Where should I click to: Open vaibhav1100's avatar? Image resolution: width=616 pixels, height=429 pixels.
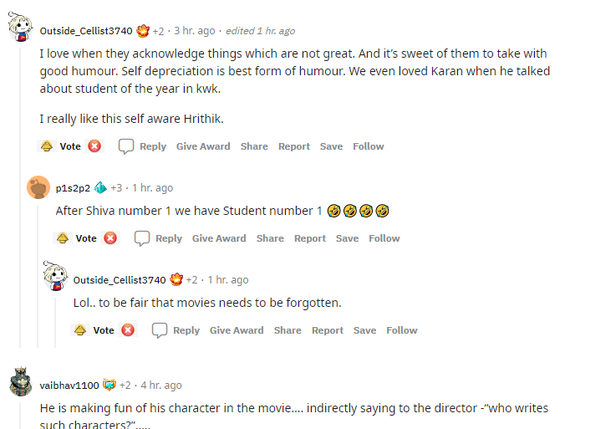pyautogui.click(x=22, y=384)
